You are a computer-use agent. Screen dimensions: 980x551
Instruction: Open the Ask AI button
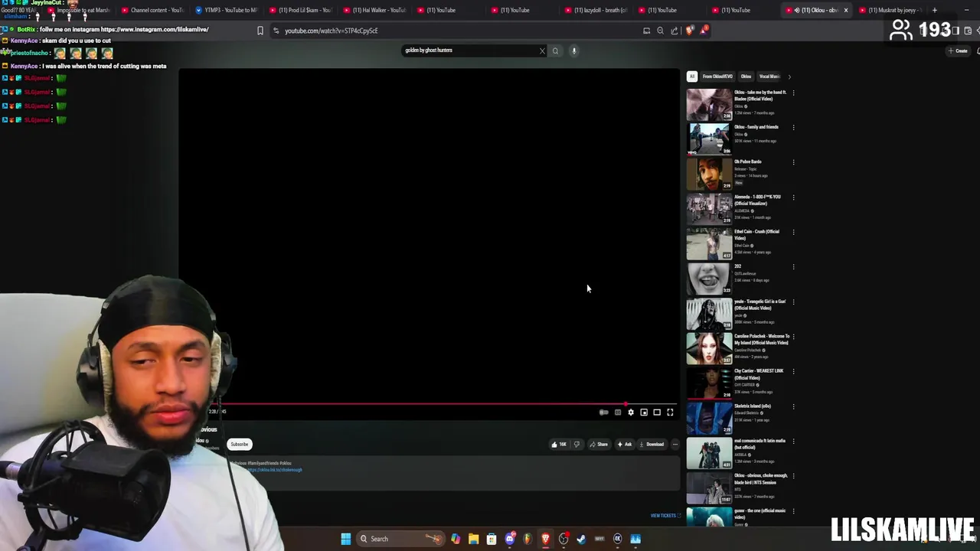pos(625,444)
